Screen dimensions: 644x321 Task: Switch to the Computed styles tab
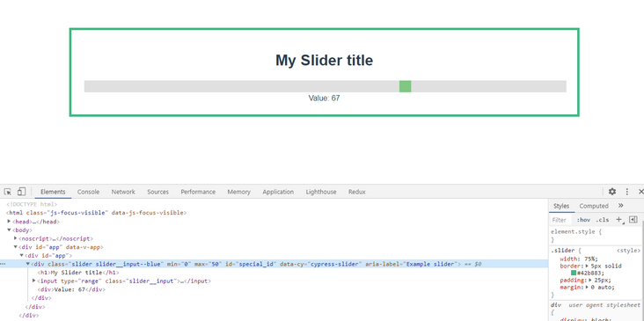pos(594,206)
